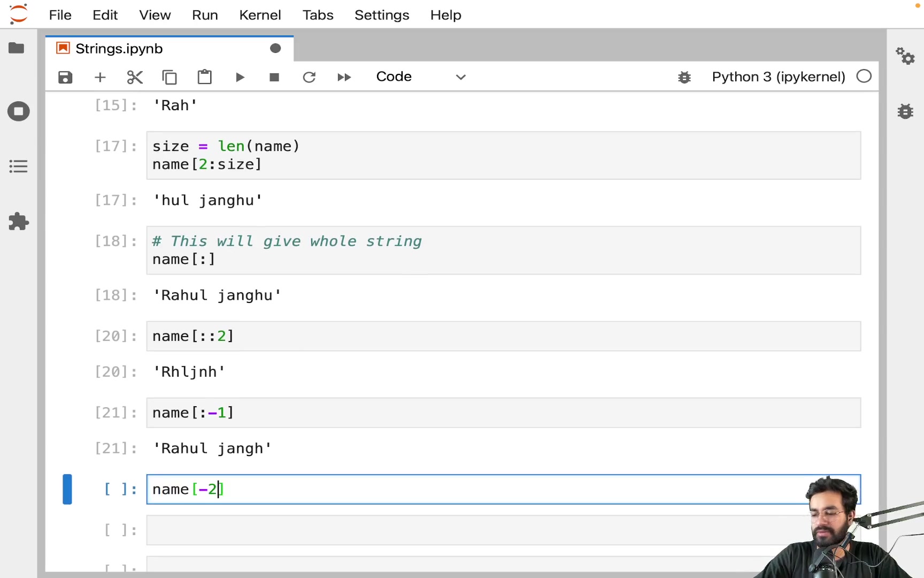
Task: Cut selected cell with scissors icon
Action: point(135,77)
